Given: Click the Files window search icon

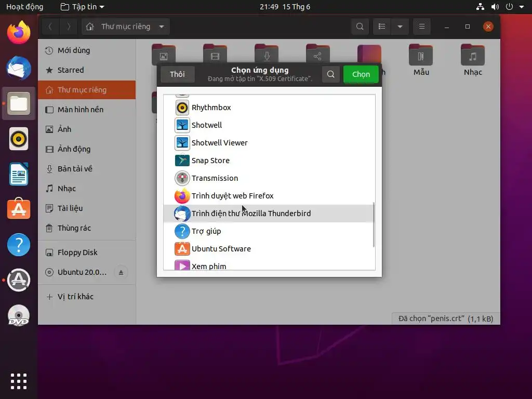Looking at the screenshot, I should tap(360, 26).
